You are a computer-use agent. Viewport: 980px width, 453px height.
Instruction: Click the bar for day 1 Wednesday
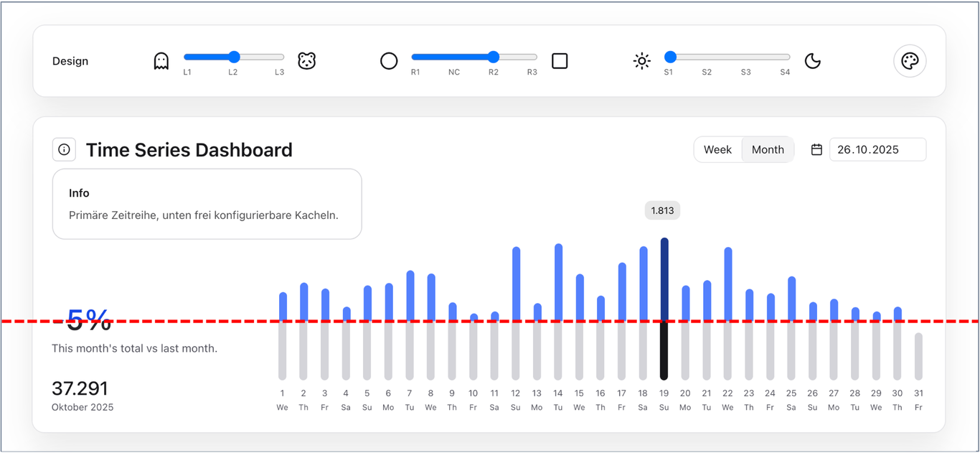[283, 335]
